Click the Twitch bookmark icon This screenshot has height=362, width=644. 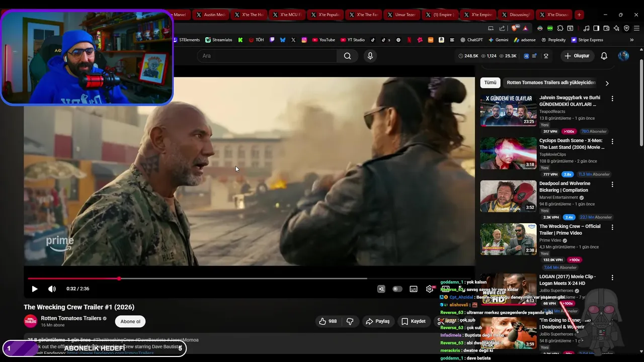pyautogui.click(x=272, y=40)
